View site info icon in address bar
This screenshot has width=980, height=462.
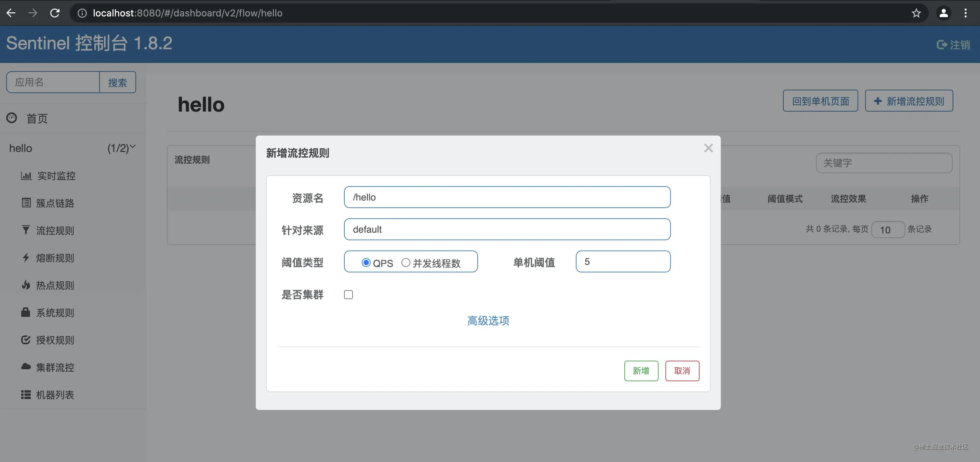(82, 13)
